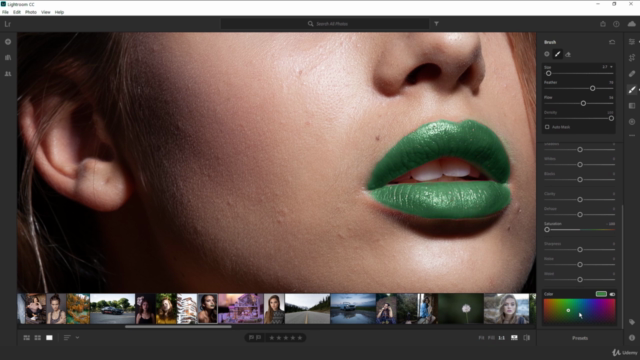Select the dandelion flower thumbnail
The image size is (640, 360).
tap(461, 309)
